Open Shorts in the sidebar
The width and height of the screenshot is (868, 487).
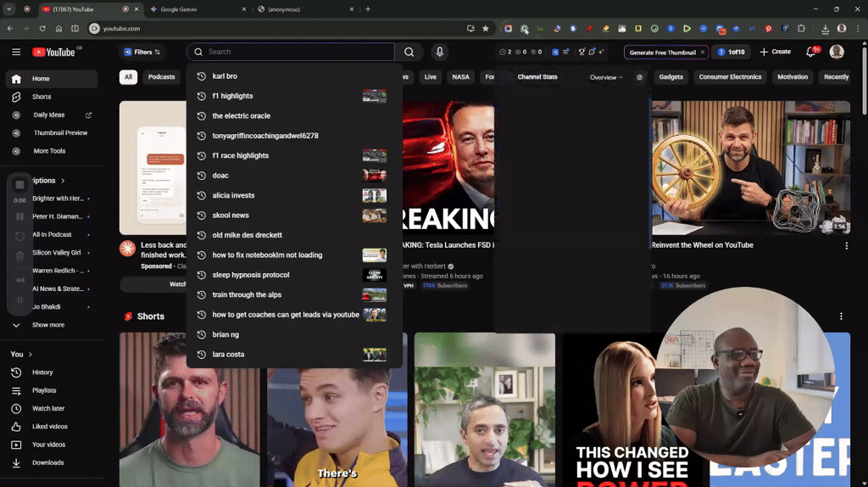click(52, 97)
